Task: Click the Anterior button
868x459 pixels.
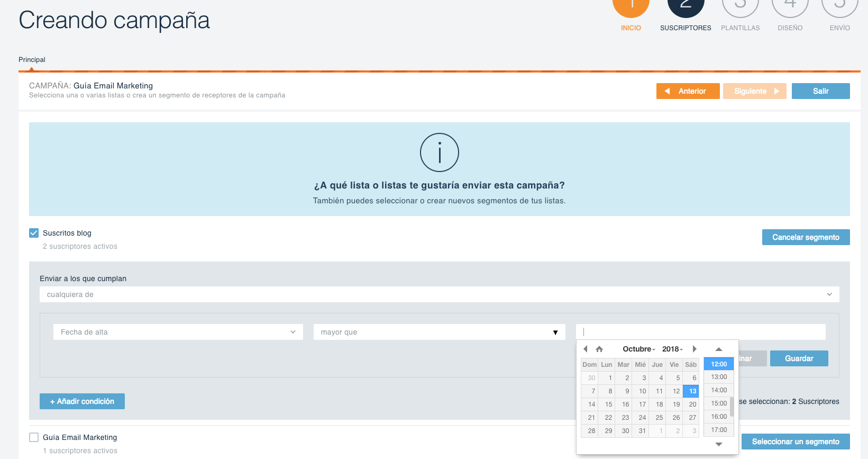Action: coord(688,91)
